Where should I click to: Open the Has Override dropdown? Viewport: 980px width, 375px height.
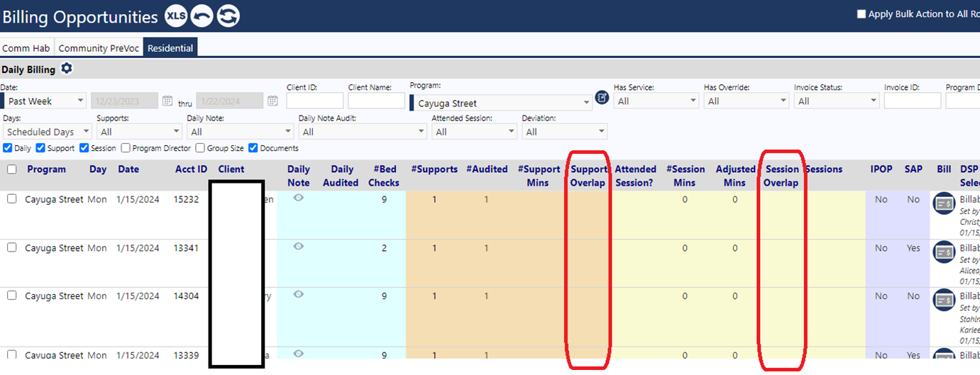point(747,101)
